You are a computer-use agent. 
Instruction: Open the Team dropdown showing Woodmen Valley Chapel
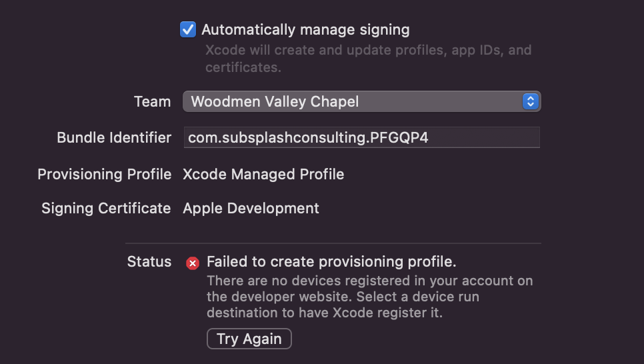(x=361, y=101)
